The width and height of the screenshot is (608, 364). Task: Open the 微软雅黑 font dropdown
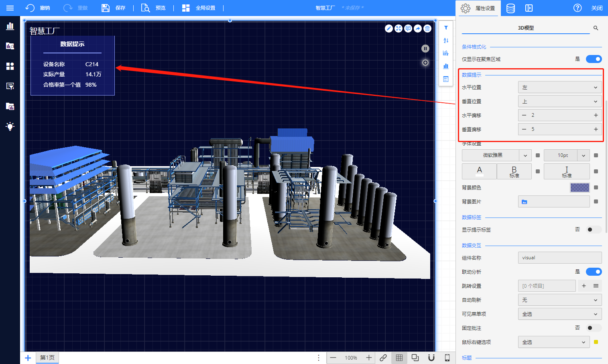pyautogui.click(x=496, y=155)
